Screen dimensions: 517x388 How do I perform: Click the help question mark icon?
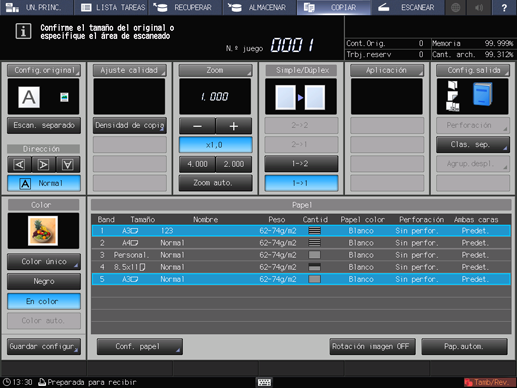point(504,7)
